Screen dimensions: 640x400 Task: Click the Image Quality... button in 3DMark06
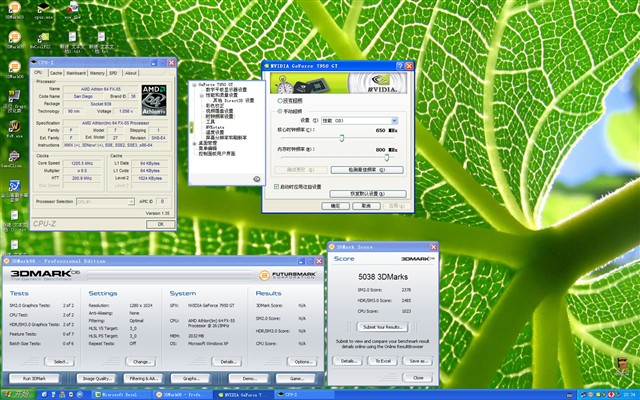(96, 378)
